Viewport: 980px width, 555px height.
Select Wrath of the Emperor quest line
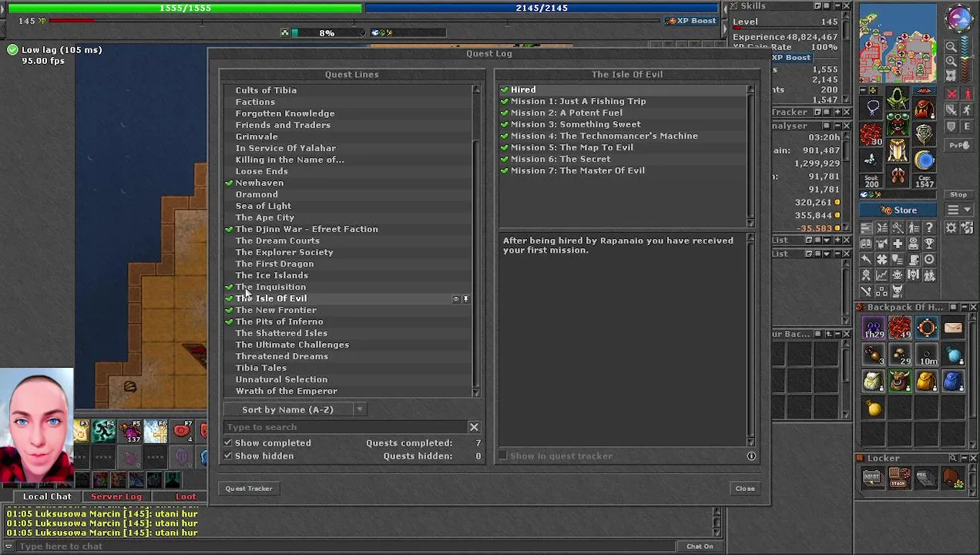[287, 391]
